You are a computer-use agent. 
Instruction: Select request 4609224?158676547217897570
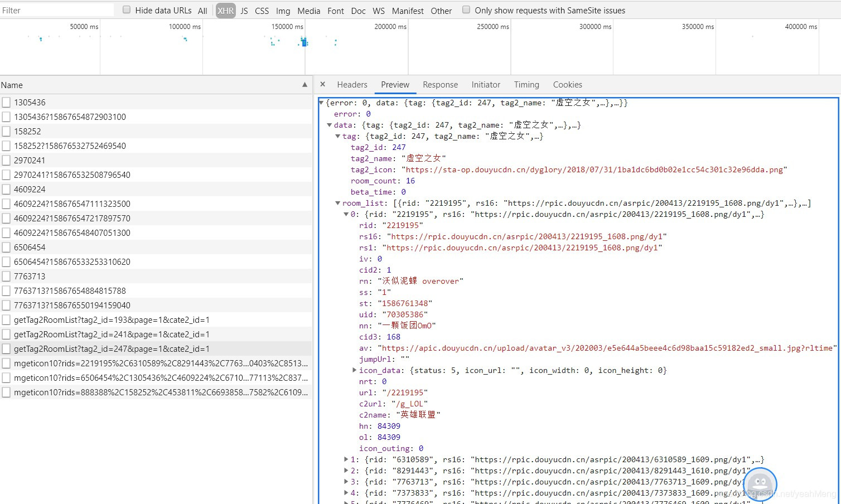point(156,219)
